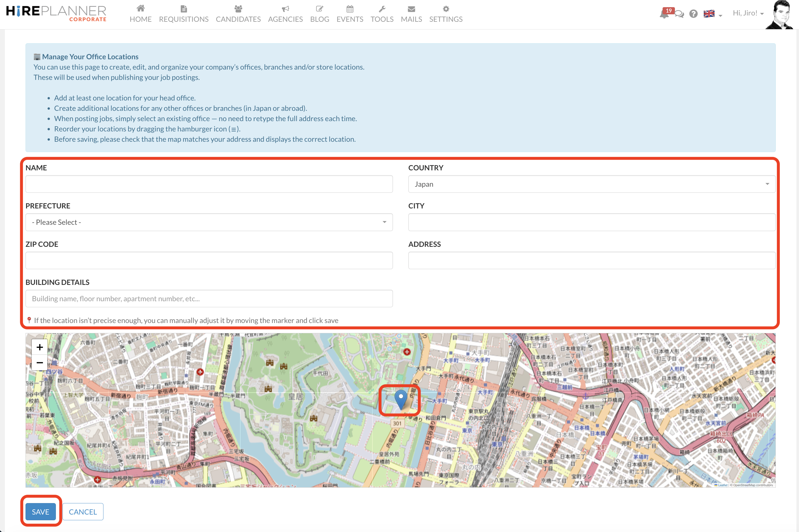The height and width of the screenshot is (532, 799).
Task: Click the Save button
Action: point(40,512)
